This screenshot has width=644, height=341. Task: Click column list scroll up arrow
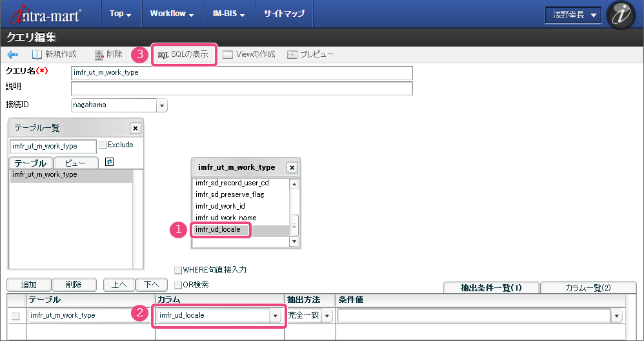[x=294, y=183]
